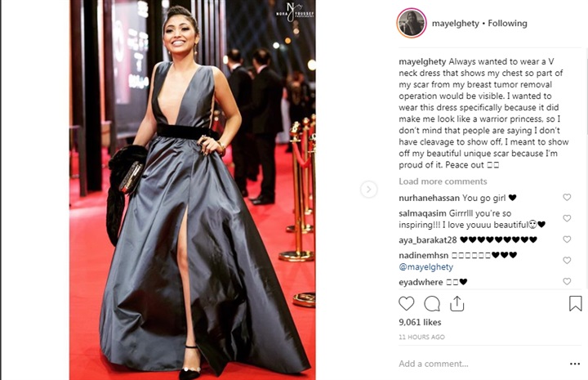
Task: Open the 11 HOURS AGO timestamp
Action: [421, 337]
